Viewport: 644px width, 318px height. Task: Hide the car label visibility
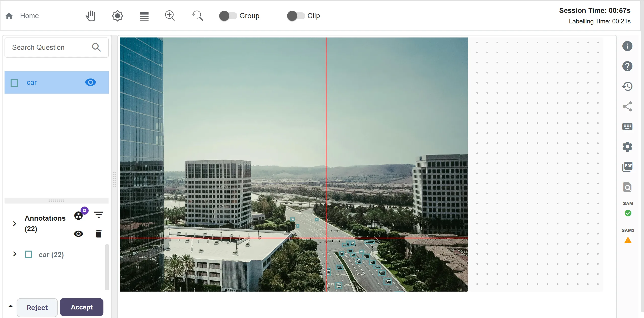[90, 82]
